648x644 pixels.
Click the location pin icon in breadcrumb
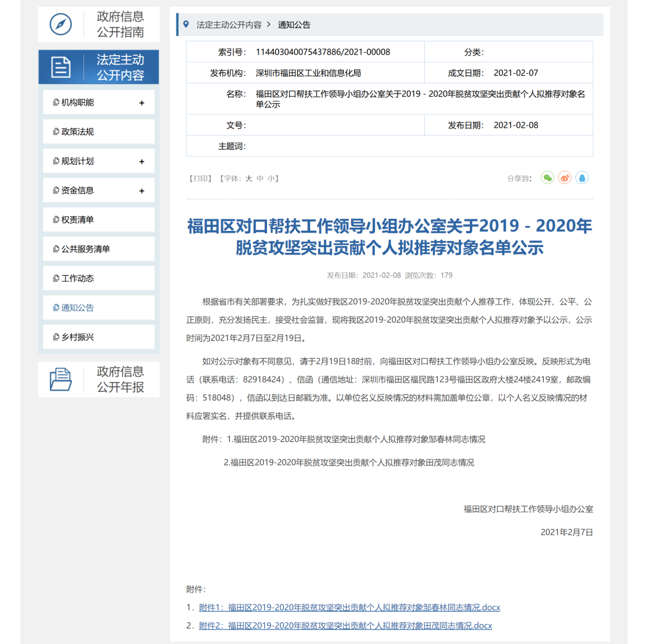187,25
